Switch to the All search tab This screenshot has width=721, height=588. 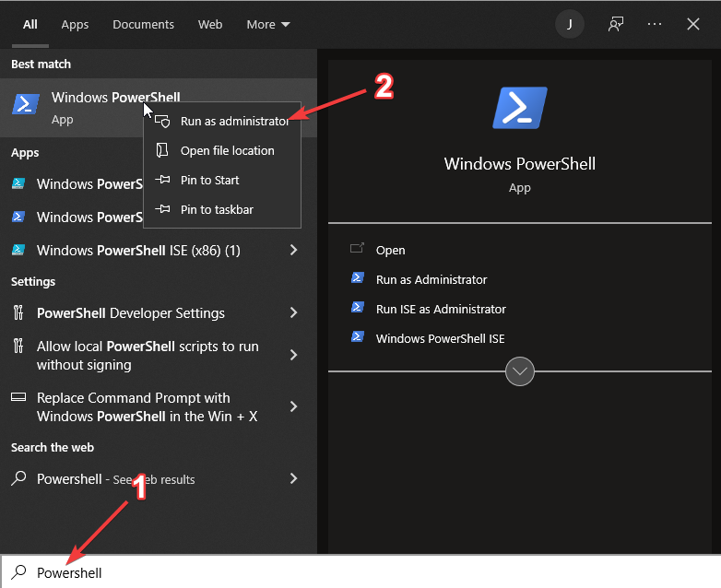(30, 24)
